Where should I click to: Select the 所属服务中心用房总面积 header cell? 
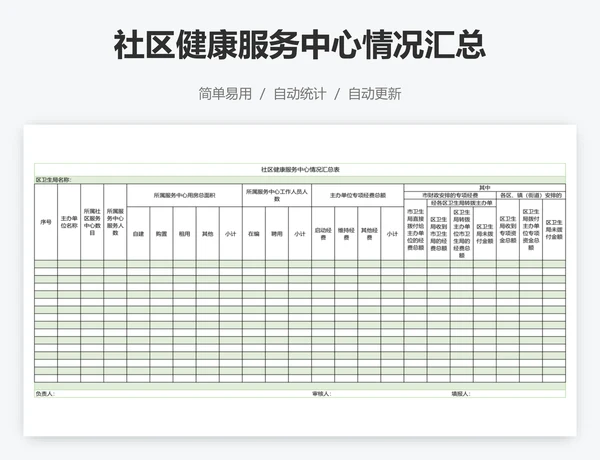click(x=184, y=195)
